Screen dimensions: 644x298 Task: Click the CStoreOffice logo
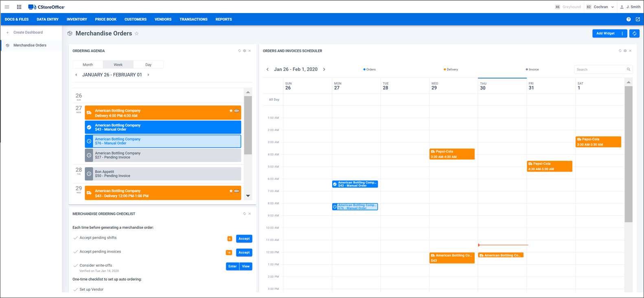tap(46, 7)
